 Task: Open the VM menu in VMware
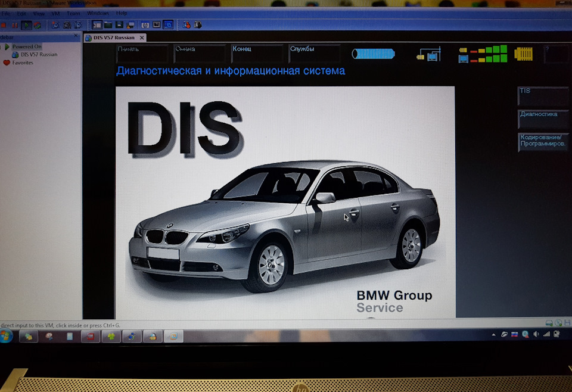55,13
